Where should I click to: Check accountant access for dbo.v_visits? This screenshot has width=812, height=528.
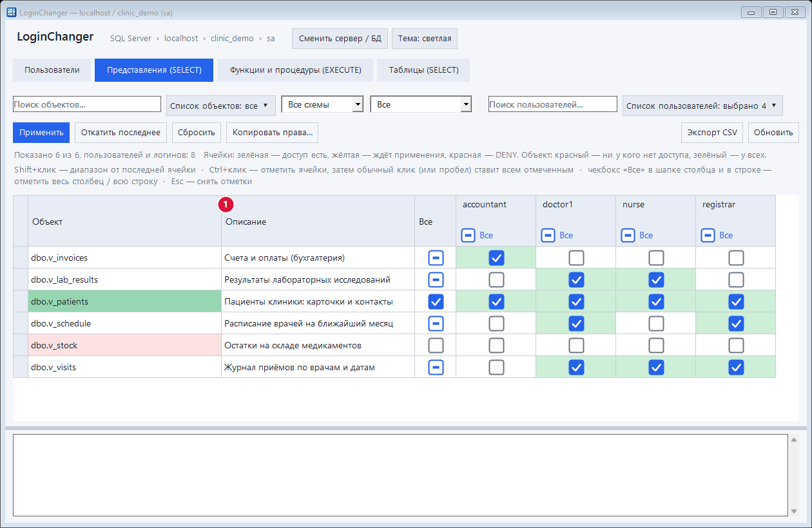coord(496,368)
